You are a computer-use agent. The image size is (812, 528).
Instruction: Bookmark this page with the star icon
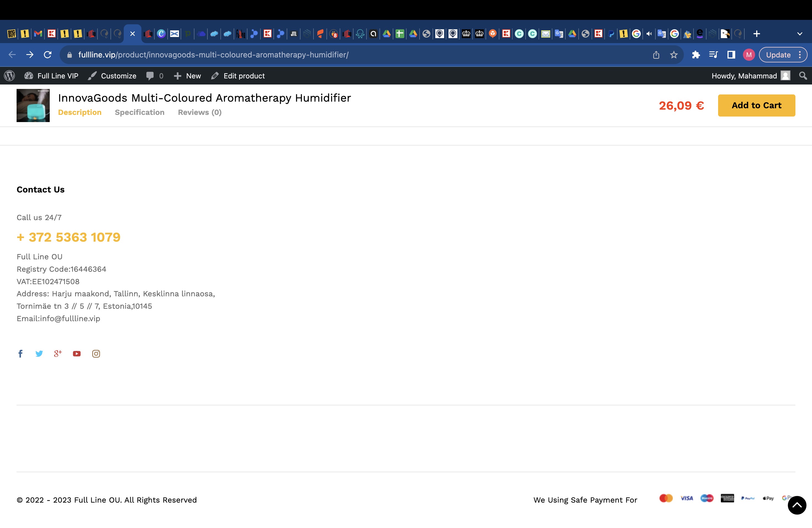click(674, 55)
